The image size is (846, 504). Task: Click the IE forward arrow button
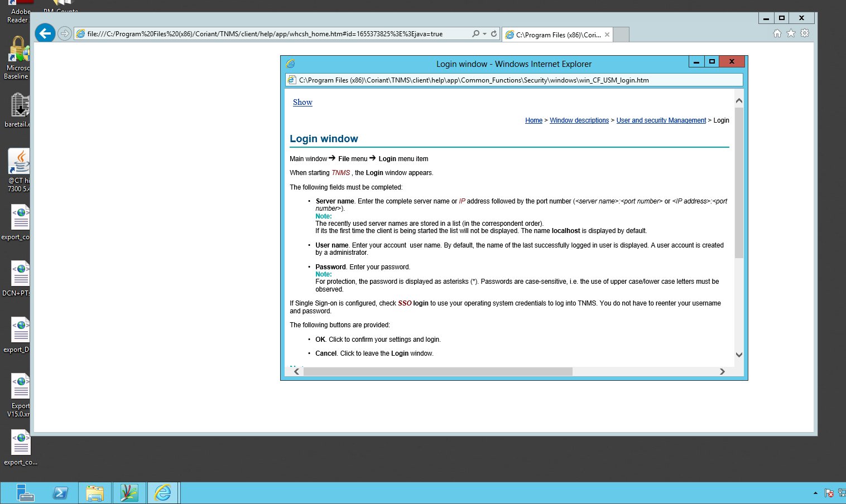(65, 34)
